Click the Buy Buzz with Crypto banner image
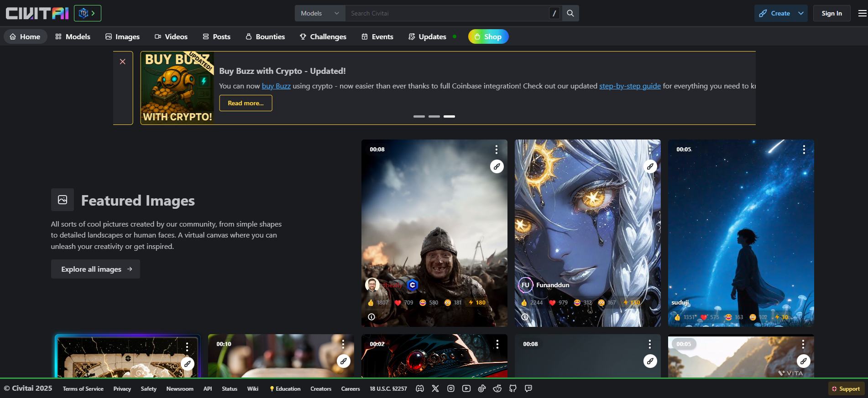Viewport: 868px width, 398px height. (x=177, y=88)
